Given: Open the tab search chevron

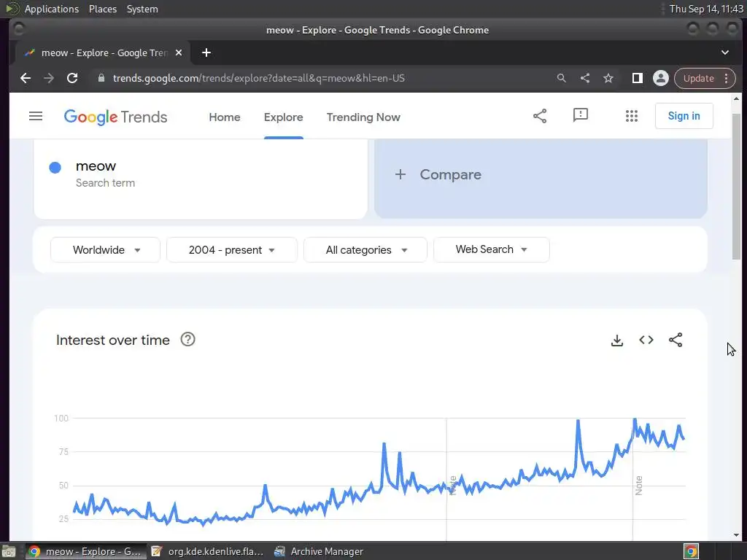Looking at the screenshot, I should (x=724, y=52).
